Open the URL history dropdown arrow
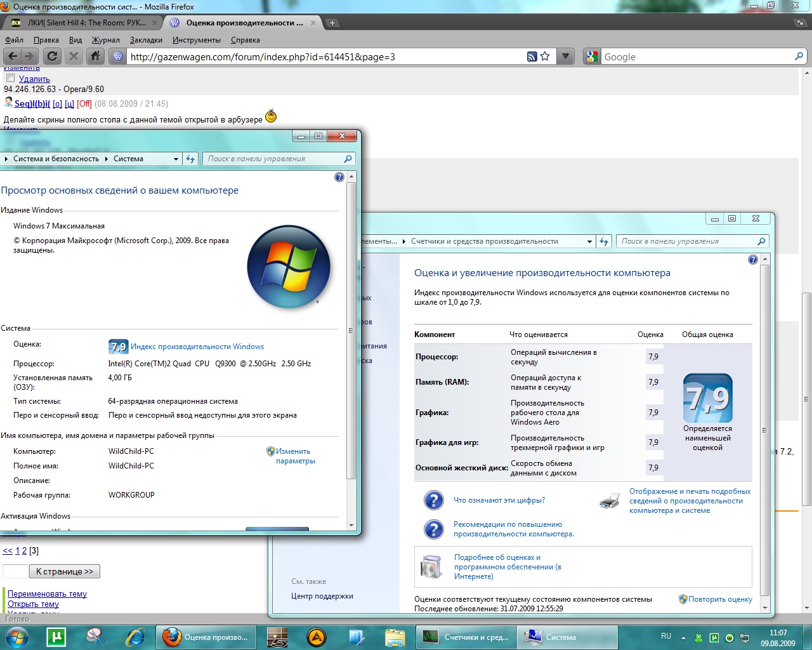This screenshot has height=650, width=812. pos(565,56)
